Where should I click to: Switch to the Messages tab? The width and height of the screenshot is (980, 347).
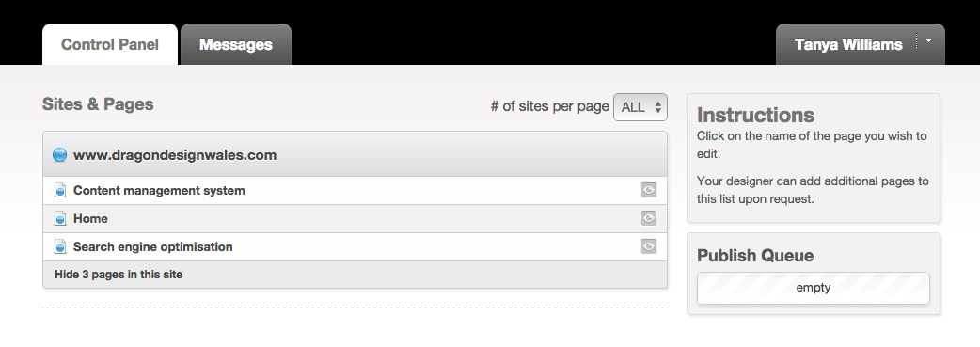[x=236, y=44]
